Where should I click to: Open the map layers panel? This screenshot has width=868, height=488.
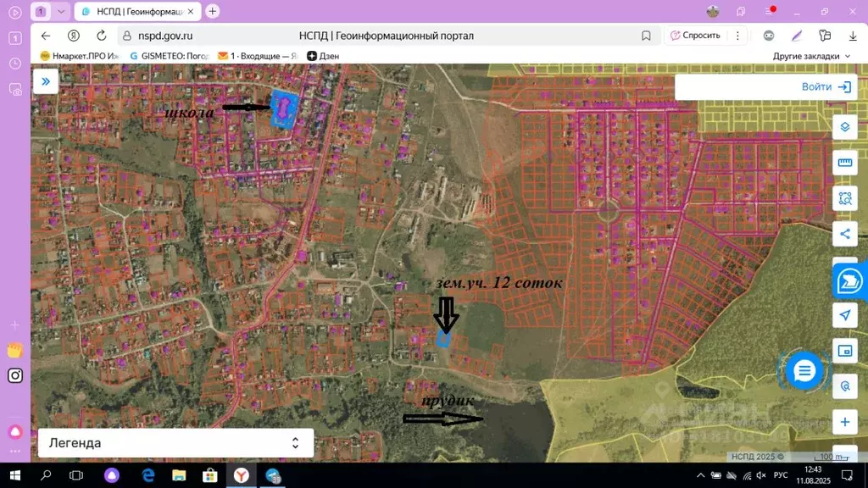[x=844, y=127]
